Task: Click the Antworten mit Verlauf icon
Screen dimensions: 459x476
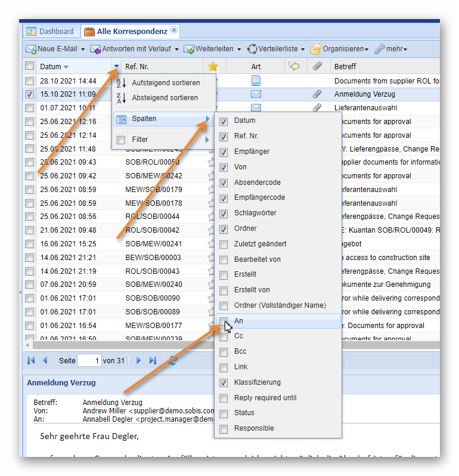Action: pos(95,49)
